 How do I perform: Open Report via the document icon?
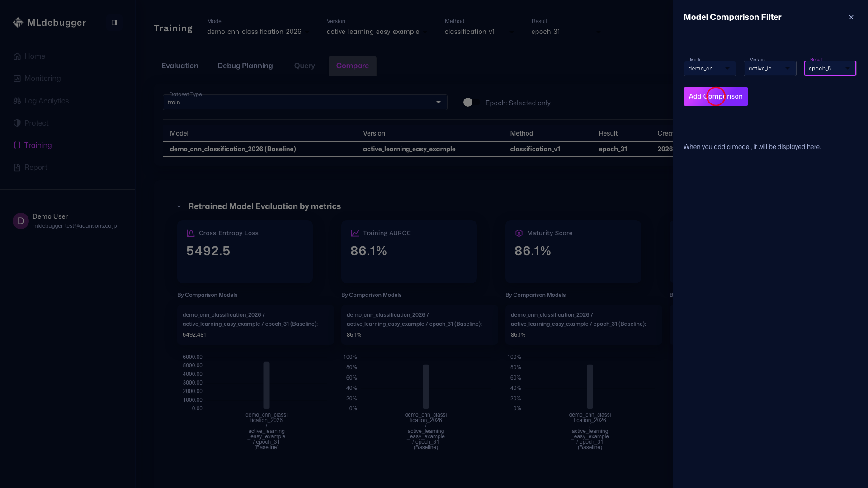17,168
